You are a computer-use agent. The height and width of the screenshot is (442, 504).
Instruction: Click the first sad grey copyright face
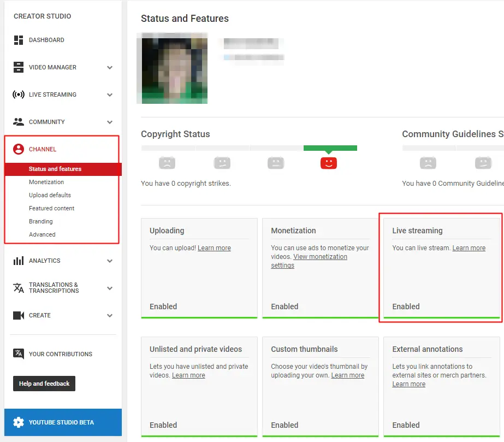167,163
